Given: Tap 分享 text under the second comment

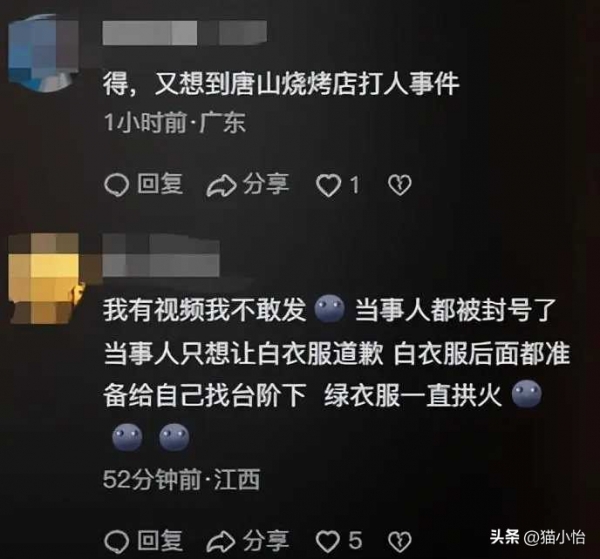Looking at the screenshot, I should point(266,541).
